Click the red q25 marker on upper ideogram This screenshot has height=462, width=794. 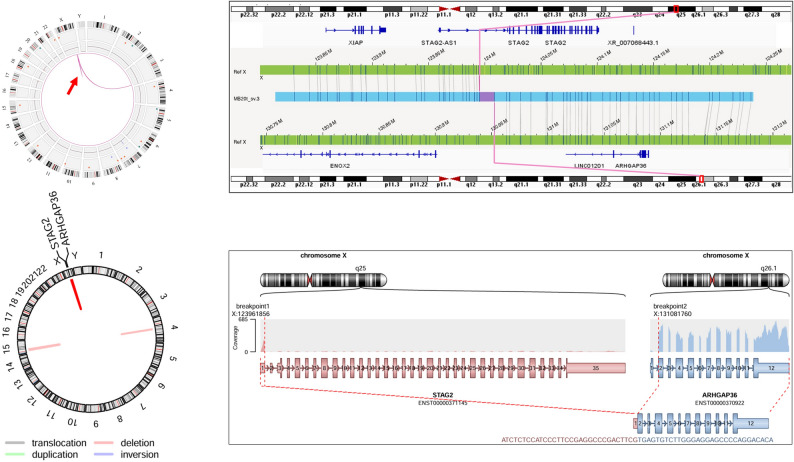click(677, 9)
